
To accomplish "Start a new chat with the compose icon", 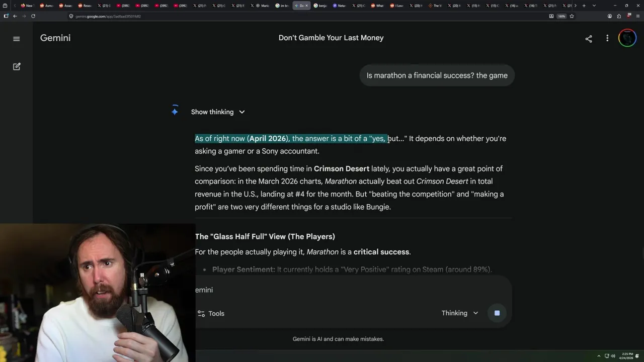I will click(x=17, y=66).
